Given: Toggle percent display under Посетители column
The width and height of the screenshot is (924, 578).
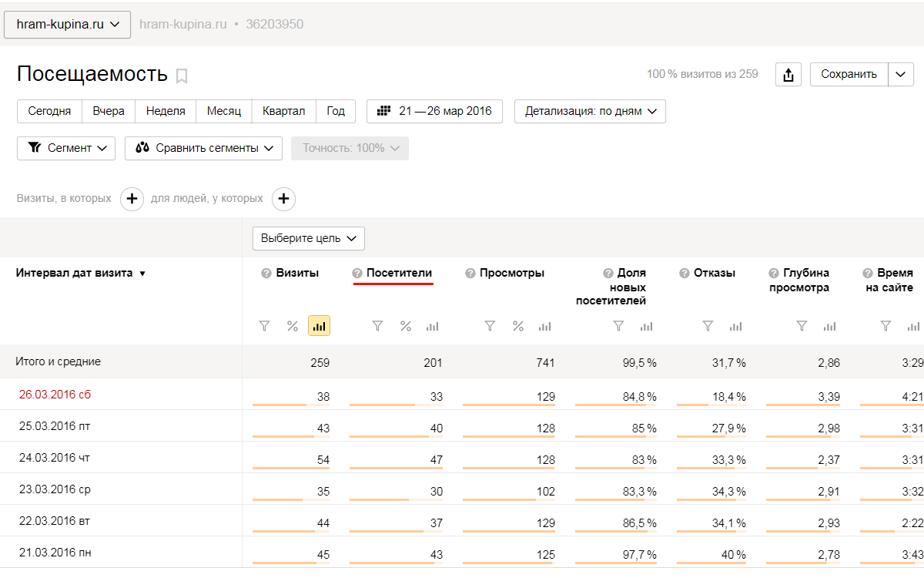Looking at the screenshot, I should tap(406, 326).
